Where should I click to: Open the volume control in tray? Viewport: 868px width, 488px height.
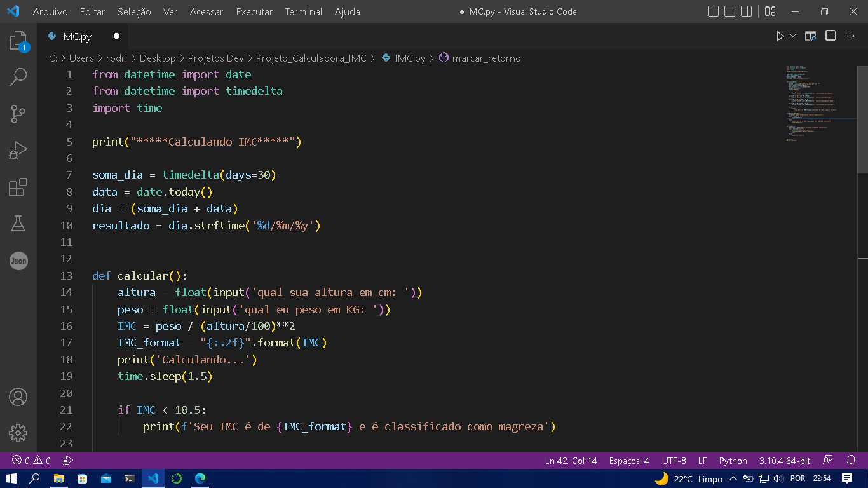(778, 478)
